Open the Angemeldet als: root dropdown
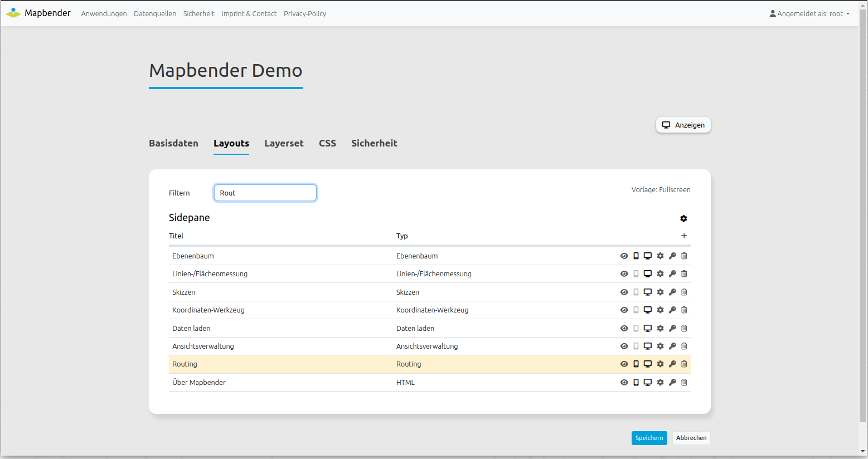The height and width of the screenshot is (459, 868). coord(809,13)
